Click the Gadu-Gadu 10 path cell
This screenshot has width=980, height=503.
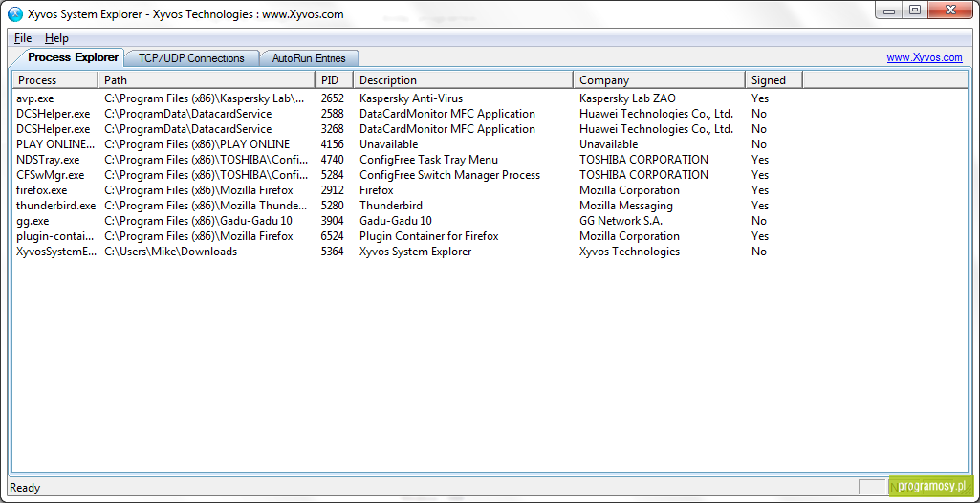[198, 221]
